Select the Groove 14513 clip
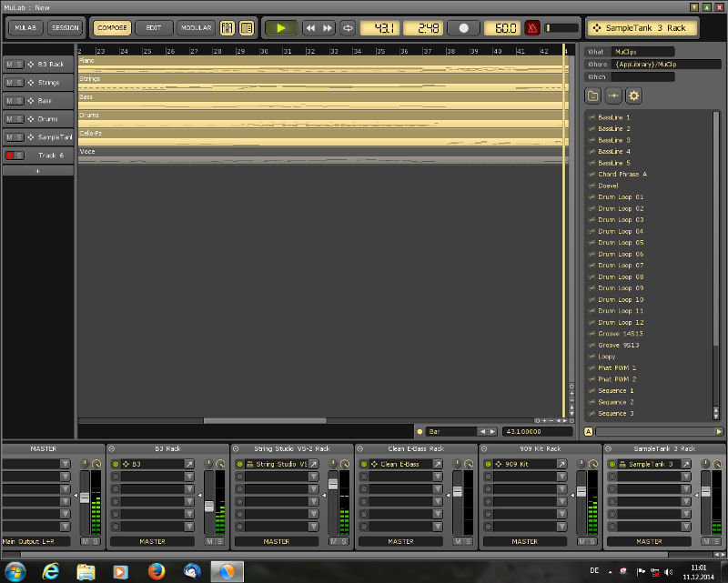The height and width of the screenshot is (583, 728). pos(621,334)
